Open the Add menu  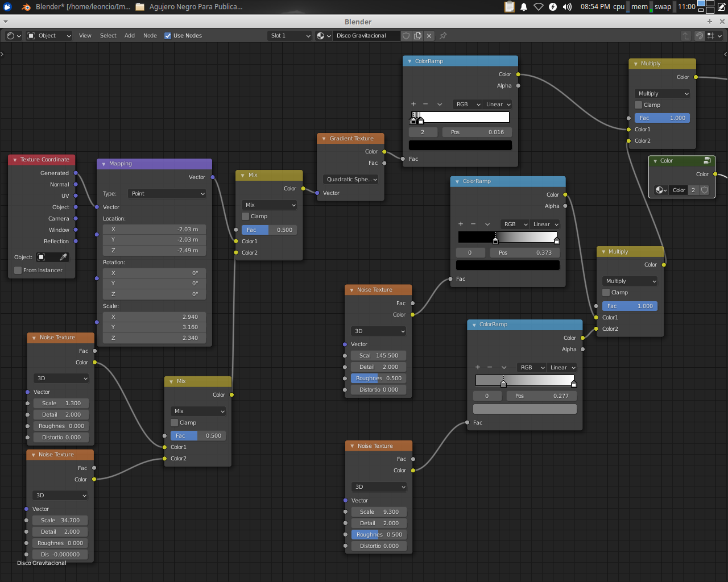130,36
